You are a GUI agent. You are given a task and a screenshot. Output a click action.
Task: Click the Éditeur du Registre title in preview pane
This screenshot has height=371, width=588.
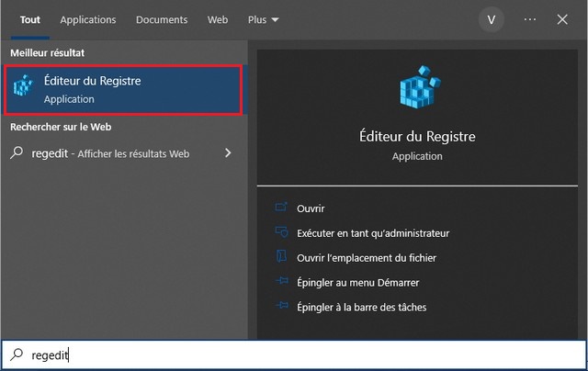(417, 136)
